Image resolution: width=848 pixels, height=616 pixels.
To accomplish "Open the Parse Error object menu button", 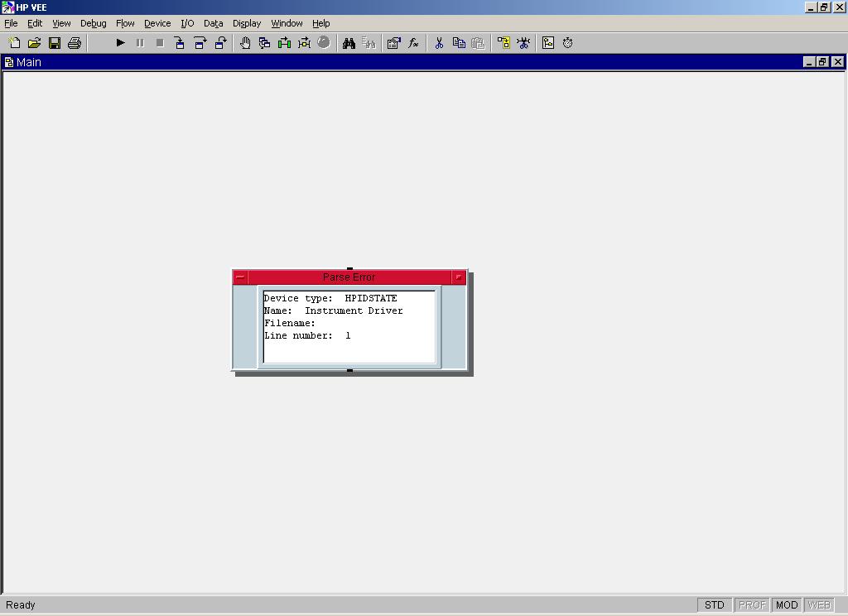I will 240,277.
